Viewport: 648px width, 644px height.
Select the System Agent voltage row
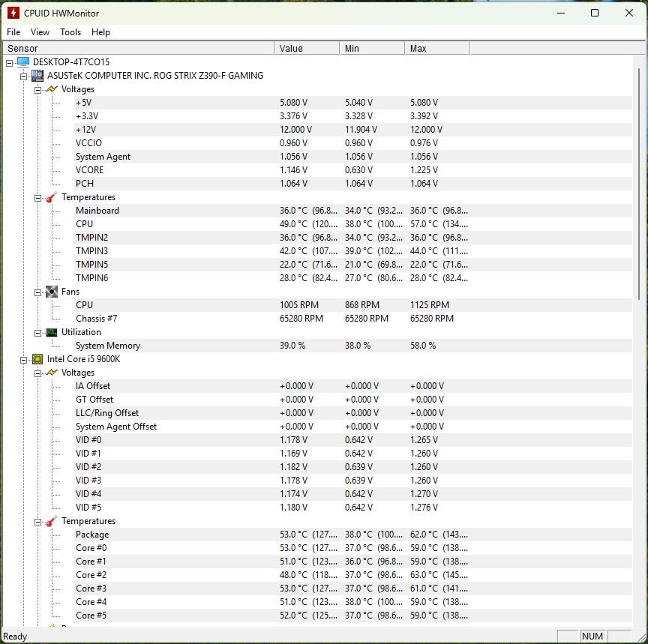[353, 157]
